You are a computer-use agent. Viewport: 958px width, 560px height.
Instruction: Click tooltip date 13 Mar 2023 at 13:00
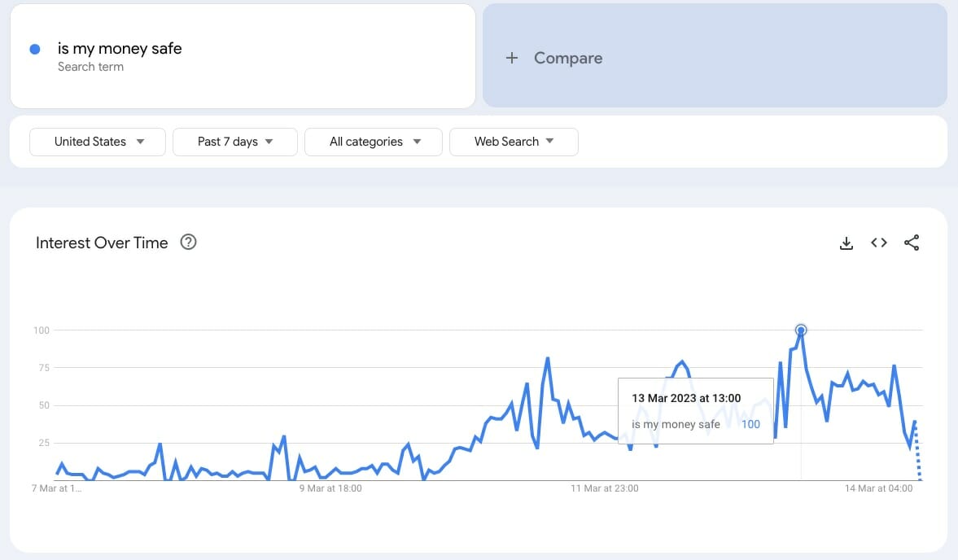(x=686, y=398)
